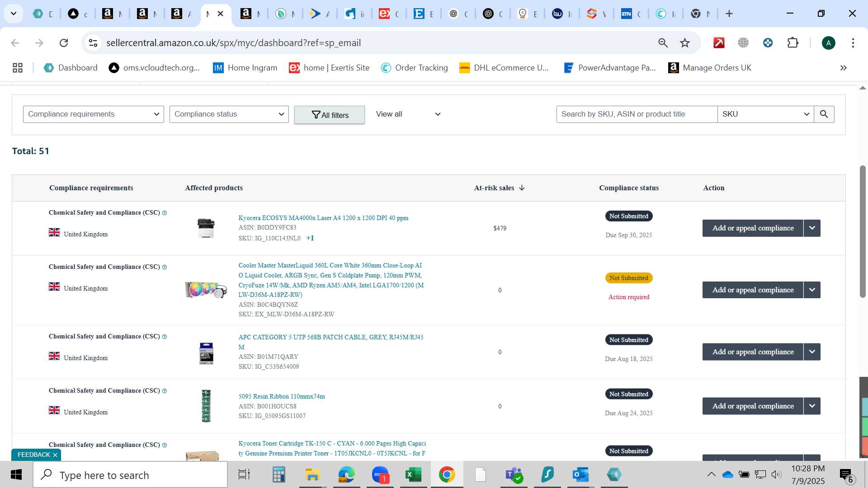Close the FEEDBACK tab with its X
Viewport: 868px width, 488px height.
[55, 455]
